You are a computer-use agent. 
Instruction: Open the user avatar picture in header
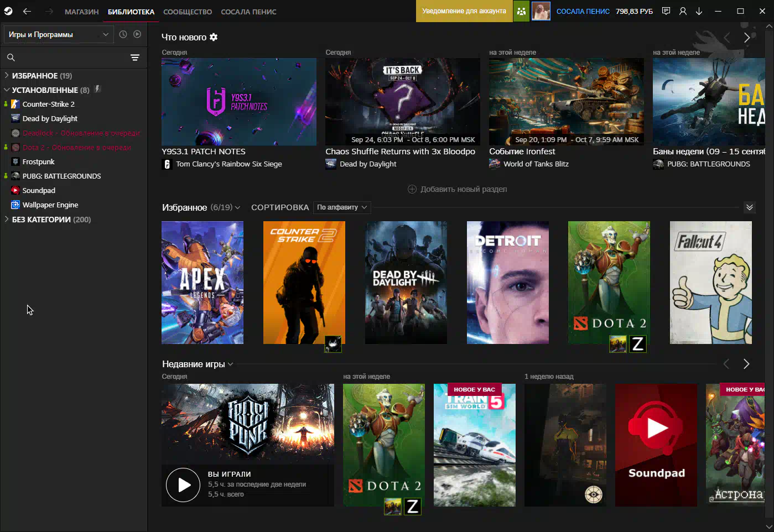(x=541, y=11)
